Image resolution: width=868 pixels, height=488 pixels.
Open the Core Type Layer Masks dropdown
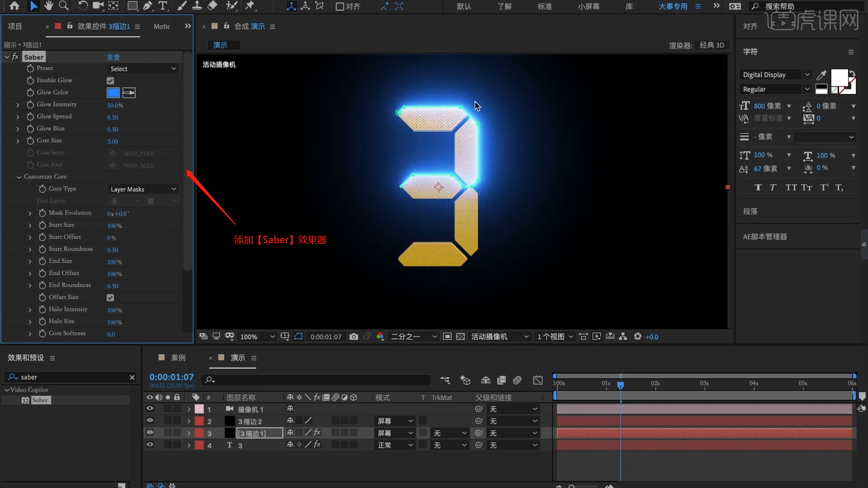click(x=143, y=189)
